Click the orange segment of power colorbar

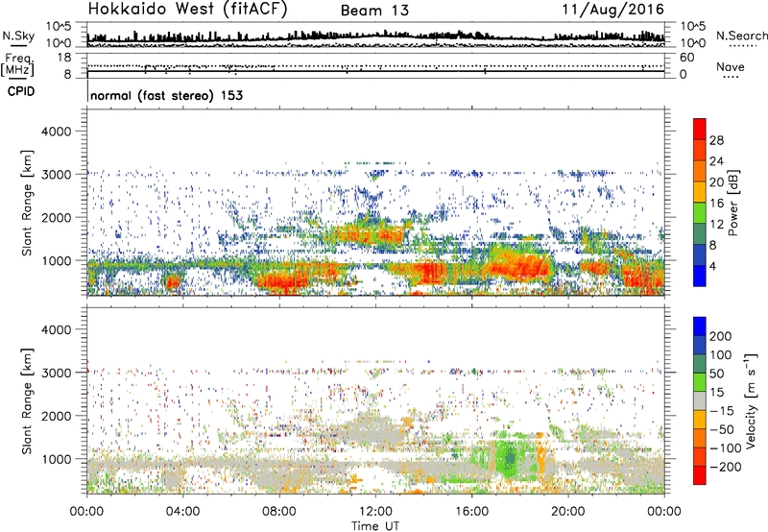tap(700, 171)
